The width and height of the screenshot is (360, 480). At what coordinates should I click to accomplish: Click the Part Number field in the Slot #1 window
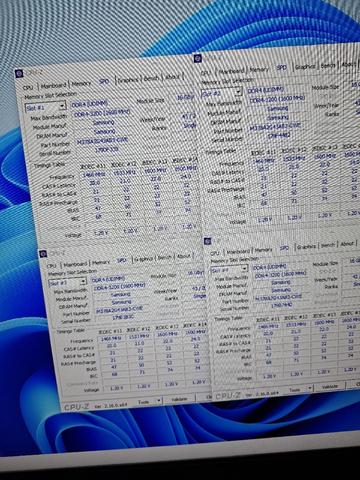coord(103,141)
